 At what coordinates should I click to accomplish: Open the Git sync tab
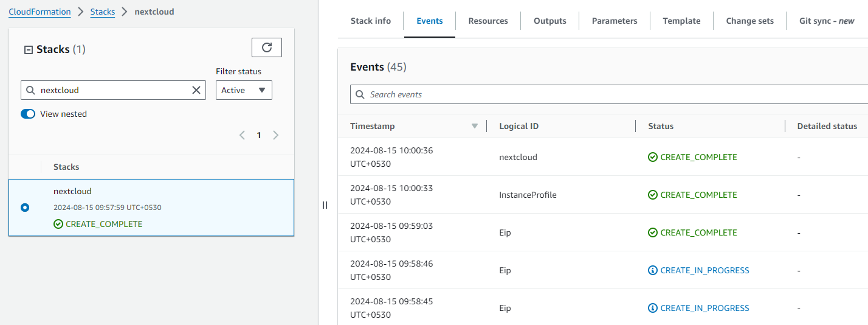pyautogui.click(x=827, y=21)
